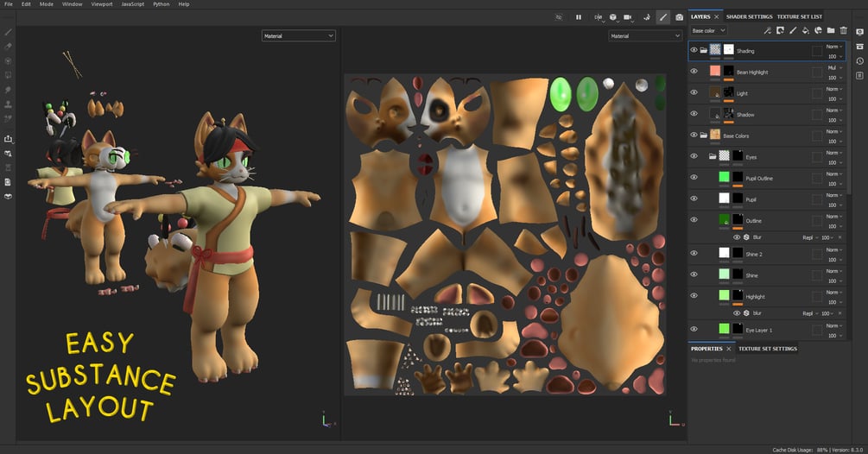Open the Python menu
Viewport: 868px width, 454px height.
(x=162, y=3)
